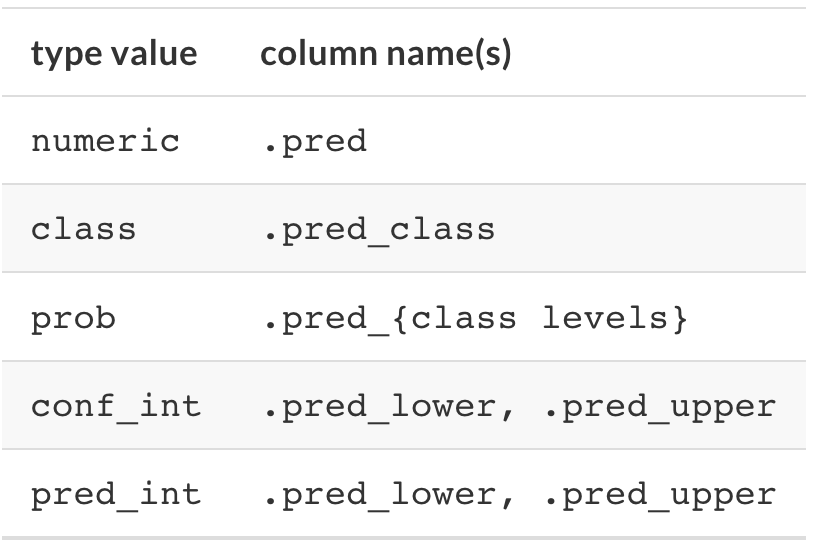
Task: Click the word 'name(s)' in the header
Action: click(449, 53)
